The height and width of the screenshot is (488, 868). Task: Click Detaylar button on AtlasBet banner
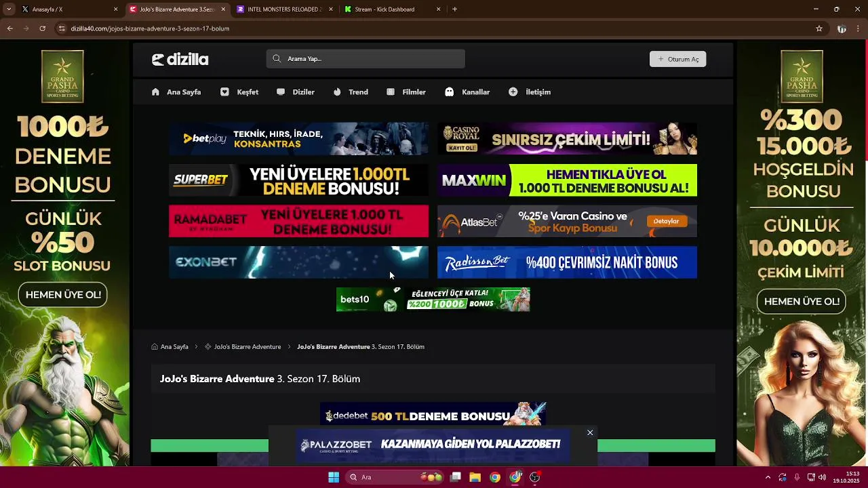pos(666,221)
